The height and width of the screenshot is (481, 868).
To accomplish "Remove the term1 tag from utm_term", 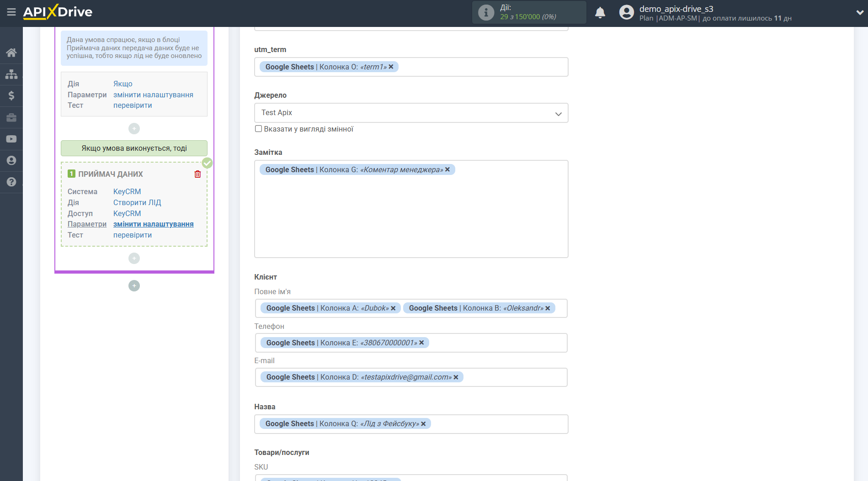I will pyautogui.click(x=391, y=67).
